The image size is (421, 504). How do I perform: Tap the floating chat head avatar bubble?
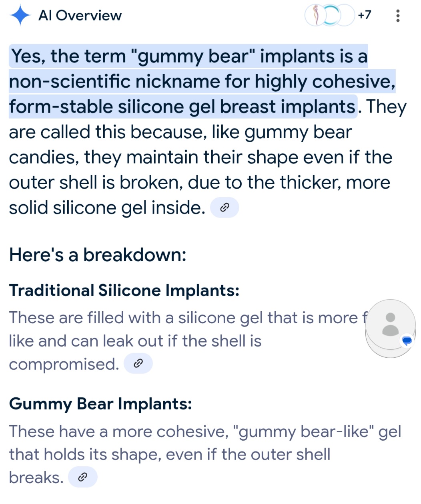391,329
